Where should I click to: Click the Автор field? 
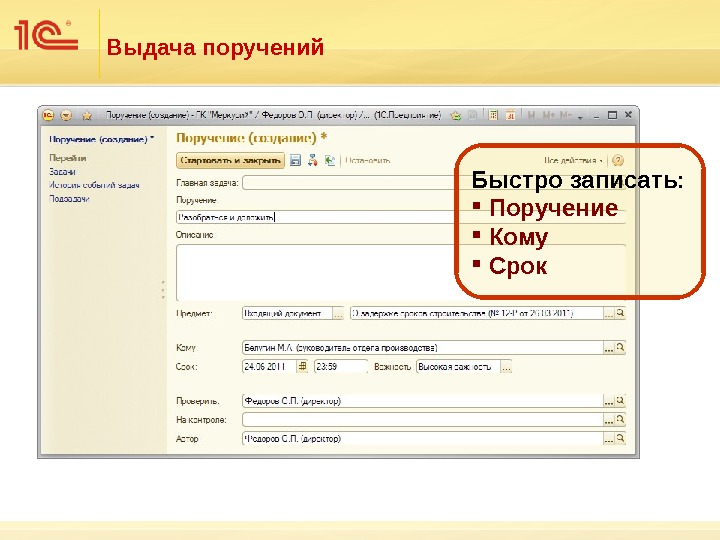pyautogui.click(x=422, y=439)
